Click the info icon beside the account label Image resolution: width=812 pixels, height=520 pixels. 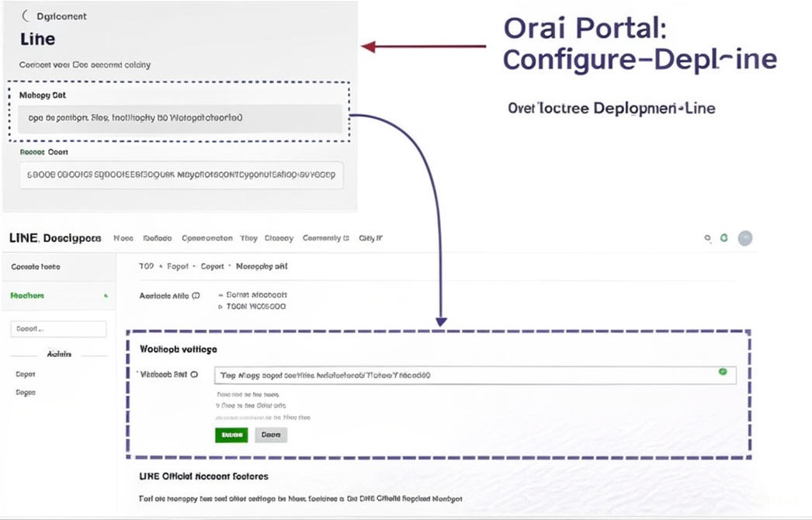[x=196, y=296]
